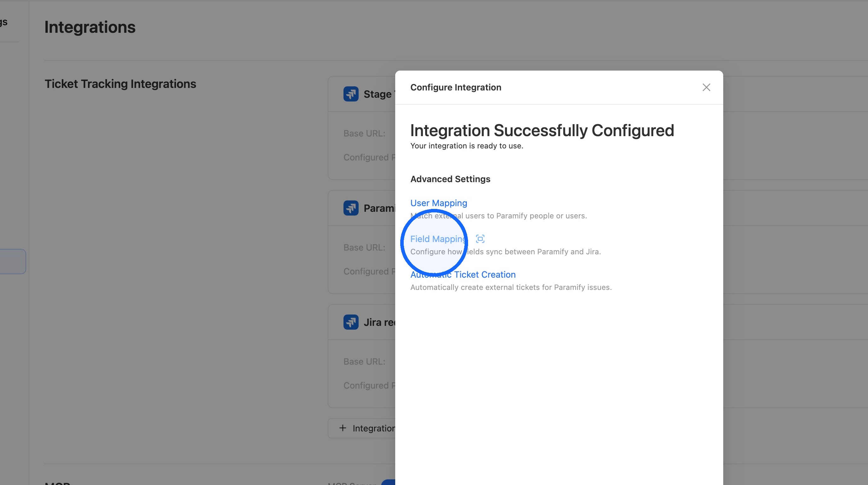The width and height of the screenshot is (868, 485).
Task: Open the Field Mapping settings link
Action: click(439, 239)
